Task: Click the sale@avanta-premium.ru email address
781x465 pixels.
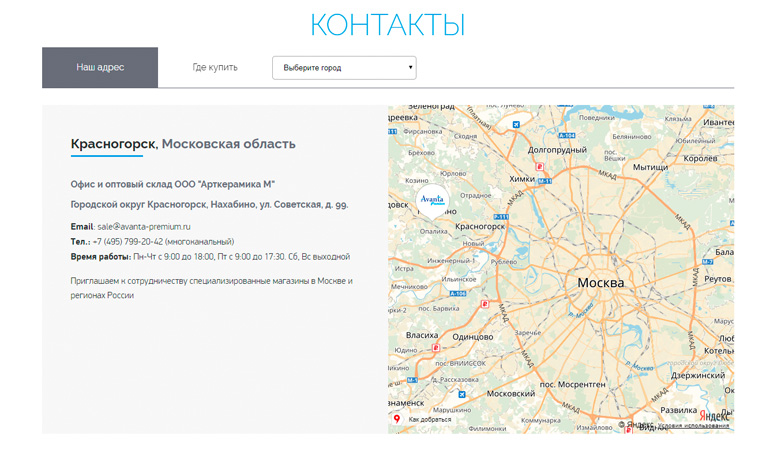Action: [144, 227]
